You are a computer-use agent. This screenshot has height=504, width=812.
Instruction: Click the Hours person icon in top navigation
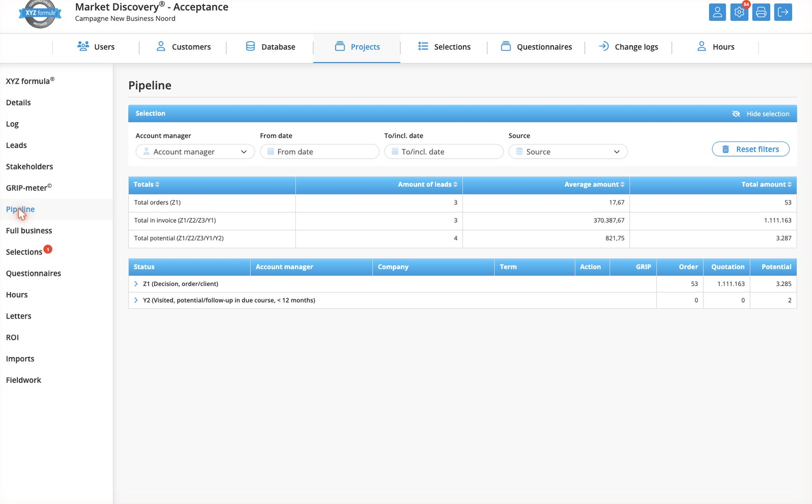tap(701, 46)
